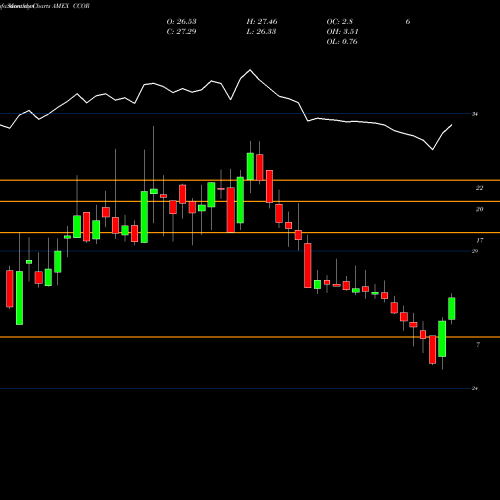Select the last green candlestick on the right
500x500 pixels.
coord(452,308)
